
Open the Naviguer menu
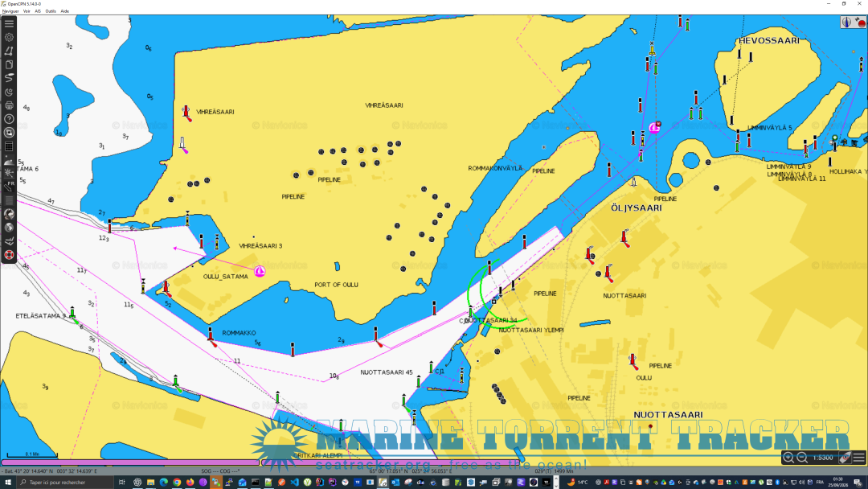tap(10, 11)
